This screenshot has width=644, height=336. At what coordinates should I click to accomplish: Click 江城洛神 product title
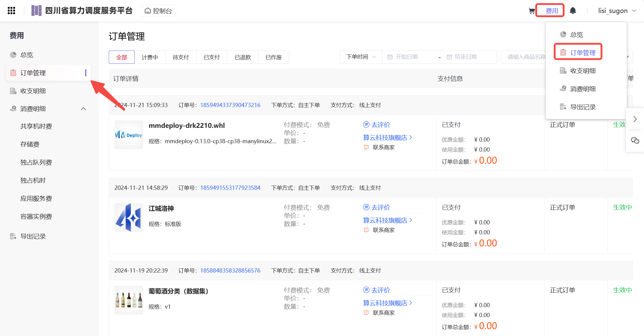click(161, 208)
